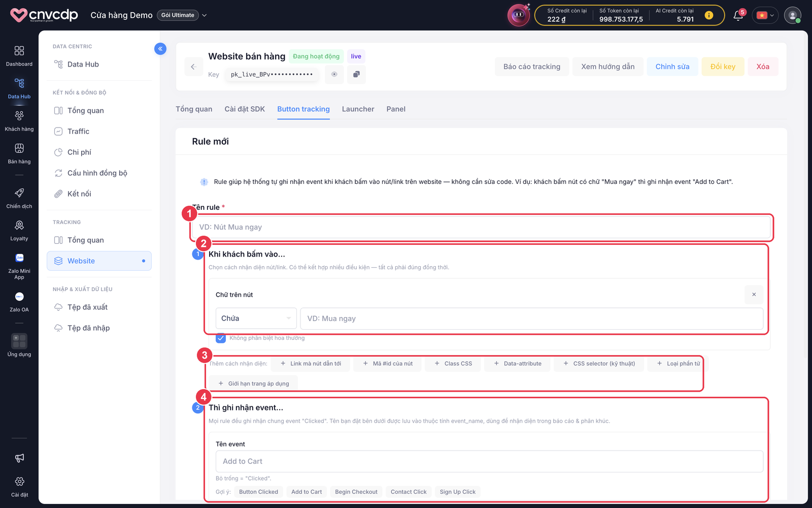Open the megaphone announcements icon

pyautogui.click(x=19, y=458)
